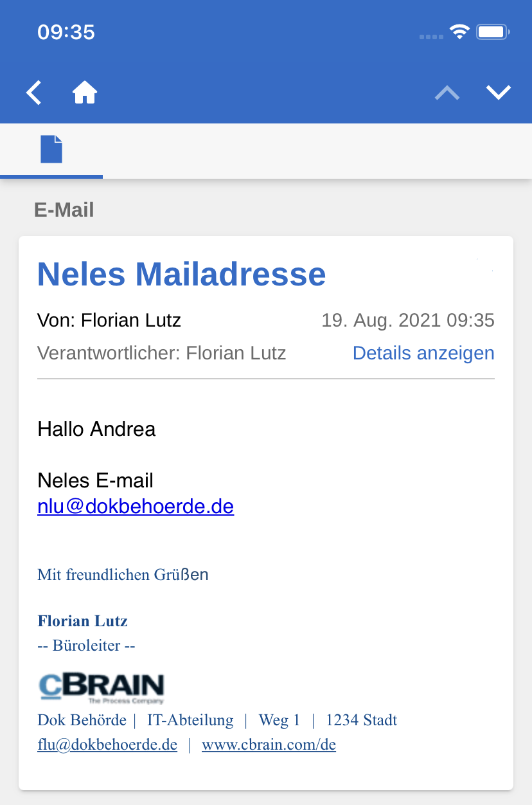Tap the Neles Mailadresse subject title
Screen dimensions: 532x805
[182, 274]
